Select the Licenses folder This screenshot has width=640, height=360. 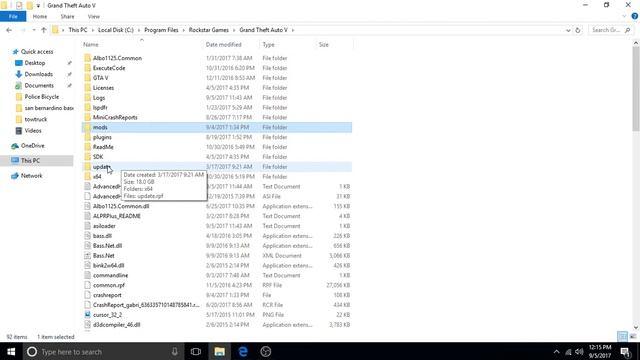(x=103, y=88)
